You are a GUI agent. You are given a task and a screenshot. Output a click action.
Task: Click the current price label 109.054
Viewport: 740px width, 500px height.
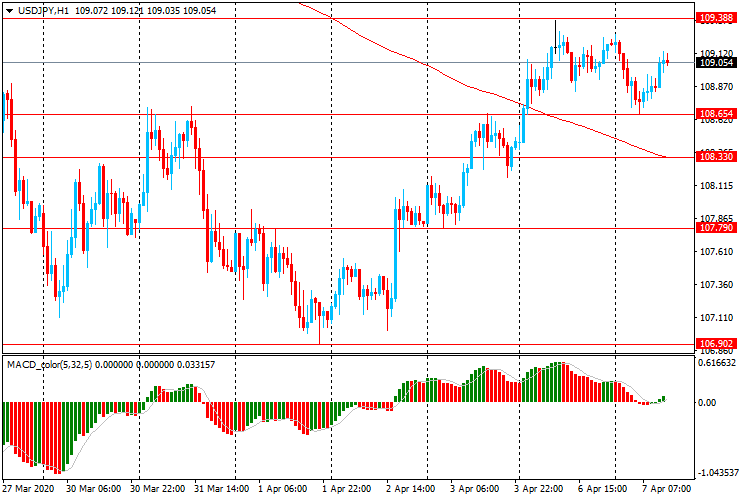point(716,62)
